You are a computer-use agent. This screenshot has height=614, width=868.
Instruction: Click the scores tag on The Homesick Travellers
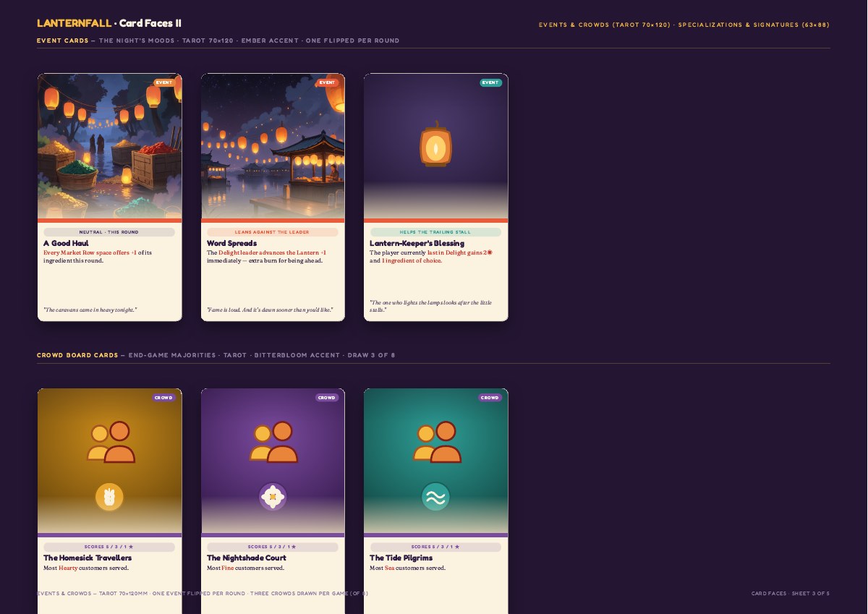tap(109, 547)
